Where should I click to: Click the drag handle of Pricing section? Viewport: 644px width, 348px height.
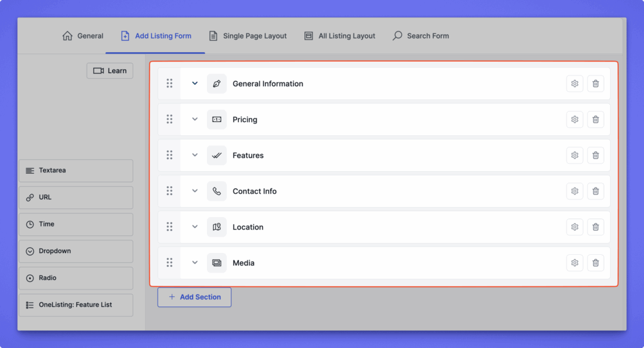tap(169, 120)
